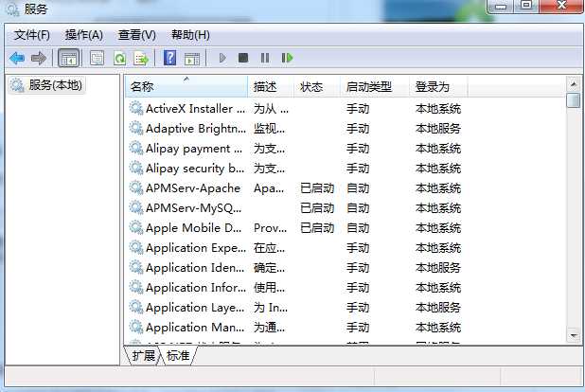Click 本地服务 login of Adaptive Brightness
Image resolution: width=585 pixels, height=392 pixels.
(x=438, y=129)
